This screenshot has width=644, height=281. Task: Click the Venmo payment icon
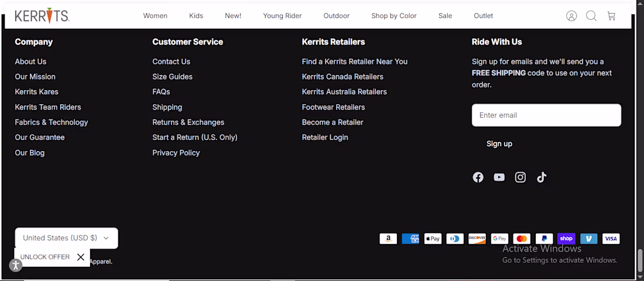coord(588,239)
